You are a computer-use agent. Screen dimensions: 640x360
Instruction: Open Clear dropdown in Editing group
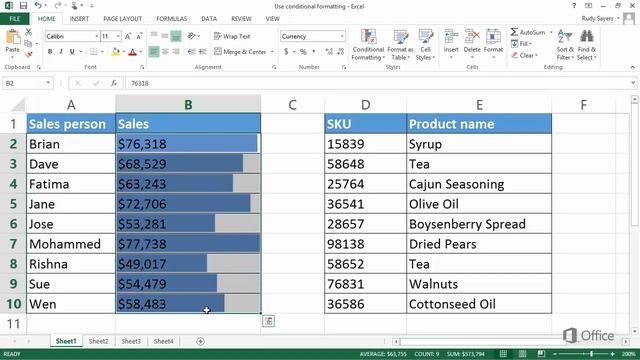(524, 55)
